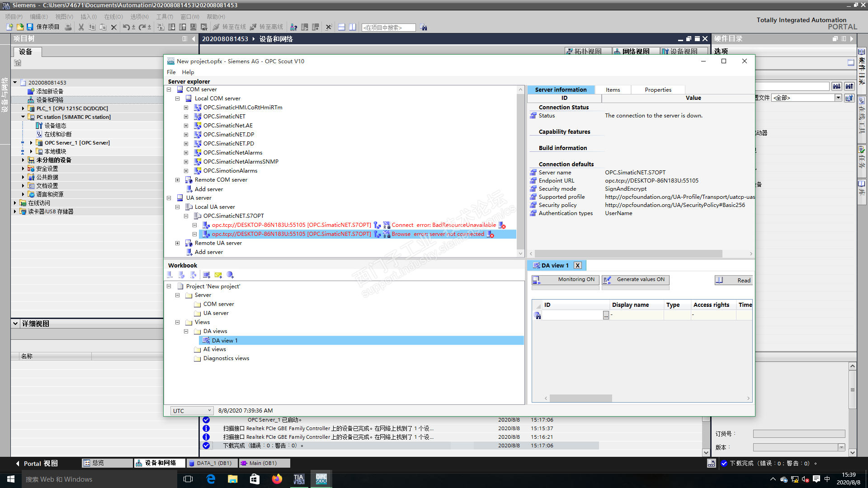
Task: Toggle Monitoring ON button
Action: click(x=565, y=280)
